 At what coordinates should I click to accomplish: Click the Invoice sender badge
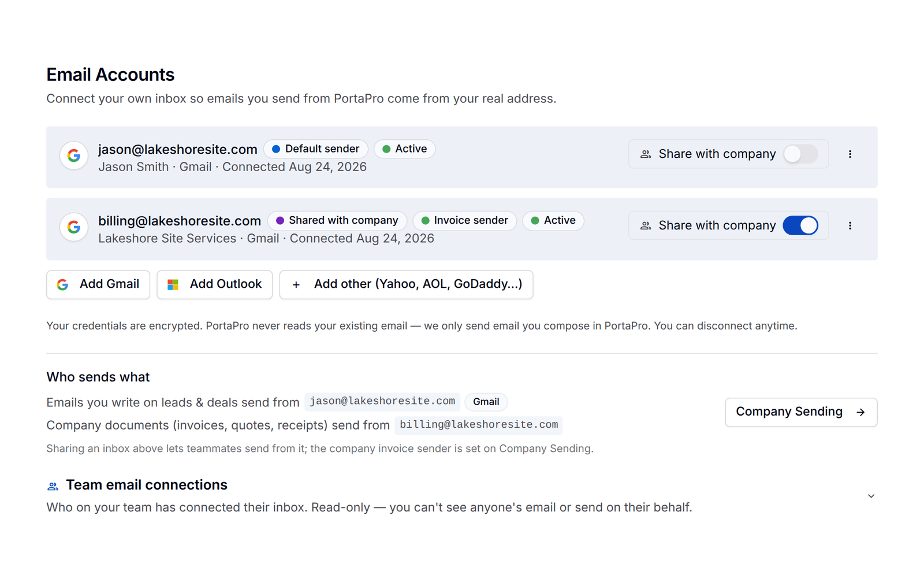click(465, 221)
